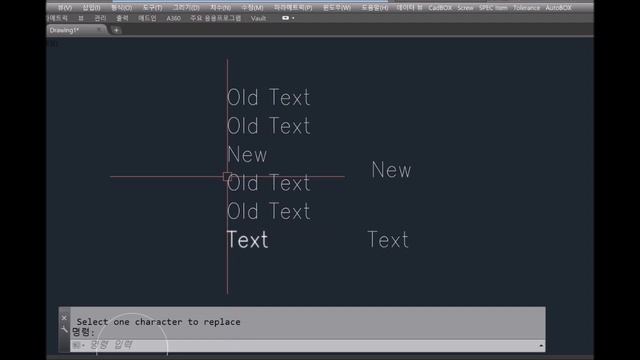
Task: Open the 데이터 뷰 menu
Action: click(409, 8)
